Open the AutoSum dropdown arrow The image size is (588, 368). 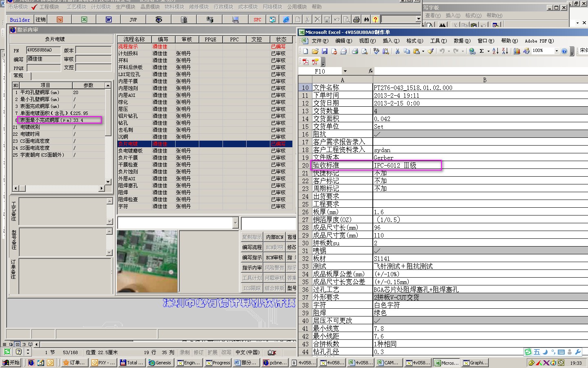pos(488,52)
